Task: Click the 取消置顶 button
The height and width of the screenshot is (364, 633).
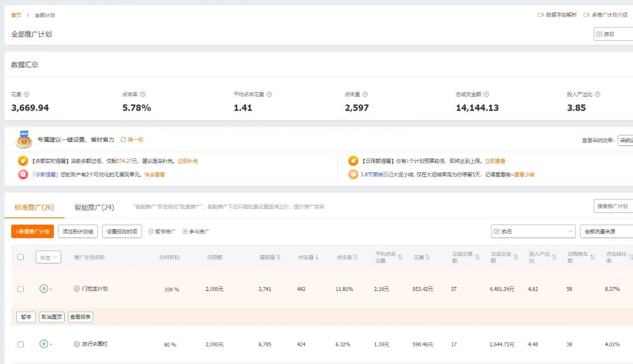Action: pyautogui.click(x=52, y=317)
